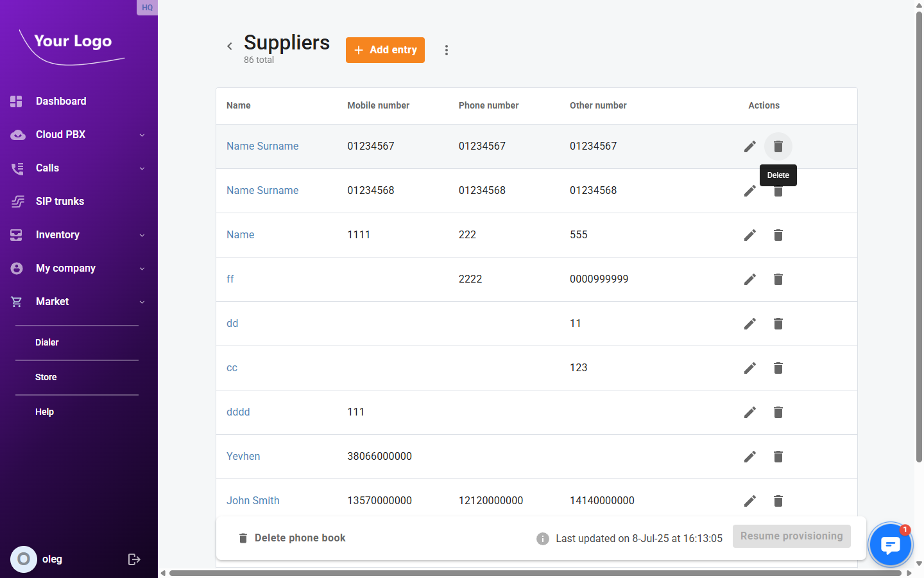Go to the Dashboard page
924x578 pixels.
[61, 101]
